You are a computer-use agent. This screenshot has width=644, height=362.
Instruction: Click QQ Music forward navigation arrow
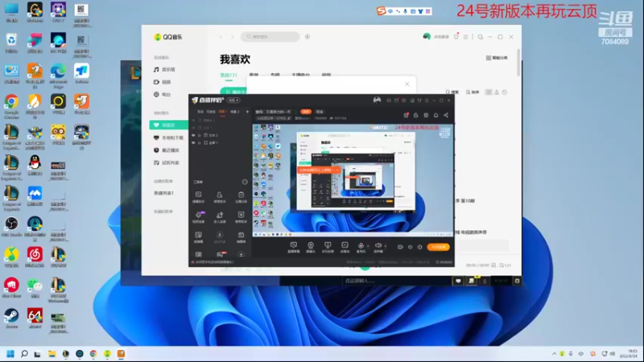232,36
